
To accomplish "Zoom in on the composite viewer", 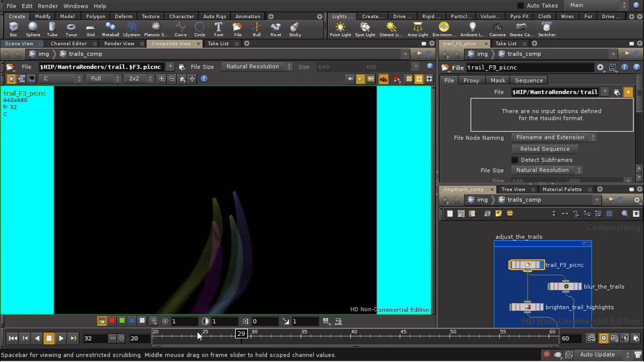I will pos(162,78).
